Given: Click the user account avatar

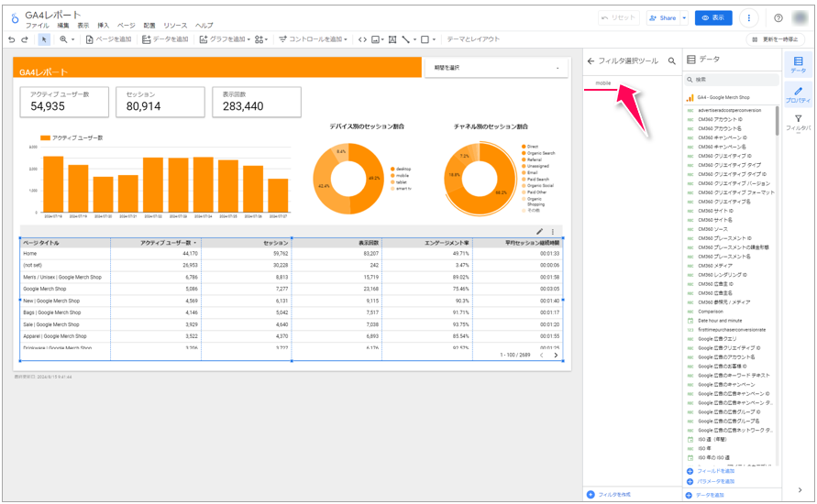Looking at the screenshot, I should tap(800, 17).
